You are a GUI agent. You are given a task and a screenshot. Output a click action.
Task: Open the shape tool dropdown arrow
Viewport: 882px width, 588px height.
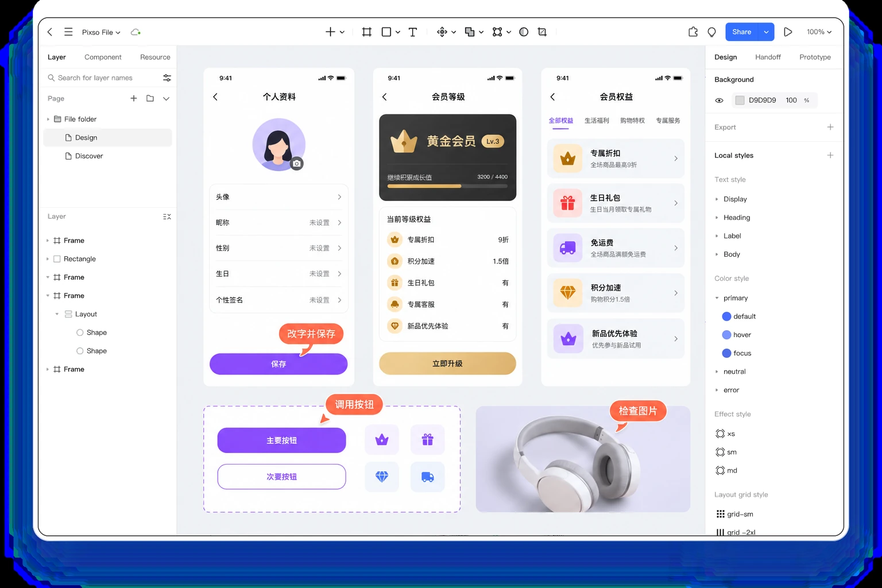pyautogui.click(x=397, y=32)
